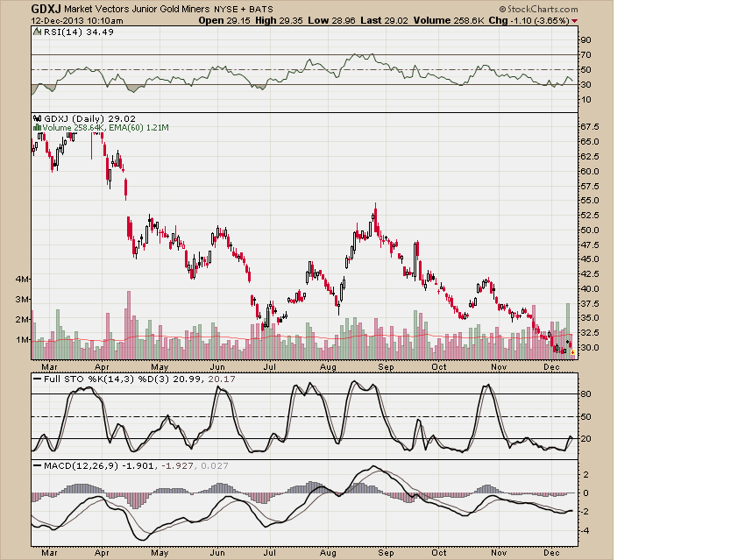Click the Market Vectors Junior Gold Miners title

click(x=137, y=9)
